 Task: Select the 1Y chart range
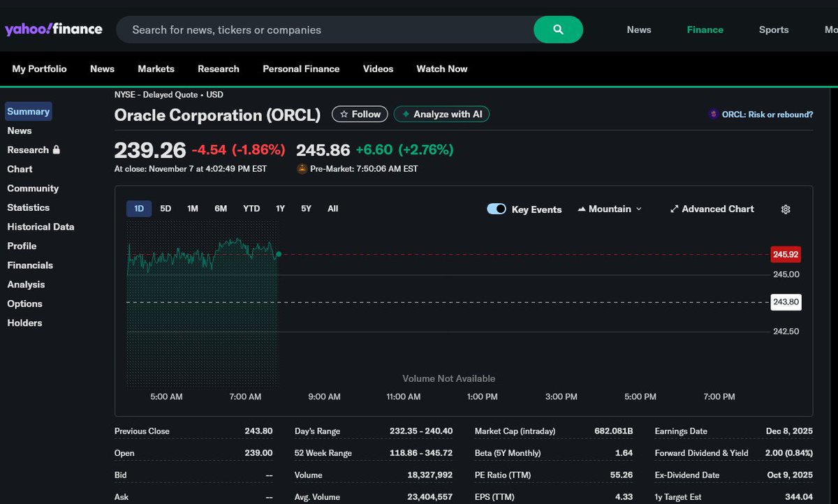click(280, 208)
